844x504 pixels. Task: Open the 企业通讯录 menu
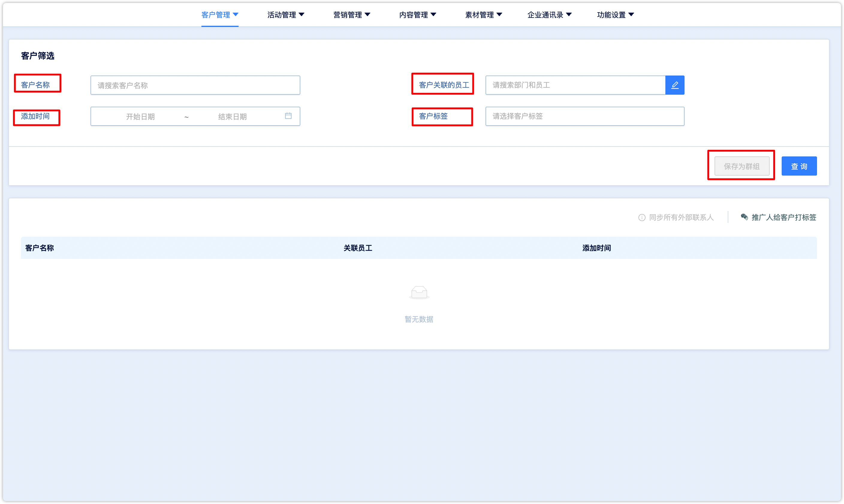[549, 15]
